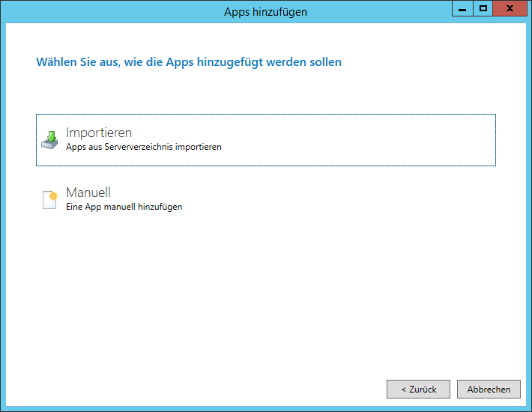The image size is (532, 412).
Task: Go back with the Zurück button
Action: click(417, 390)
